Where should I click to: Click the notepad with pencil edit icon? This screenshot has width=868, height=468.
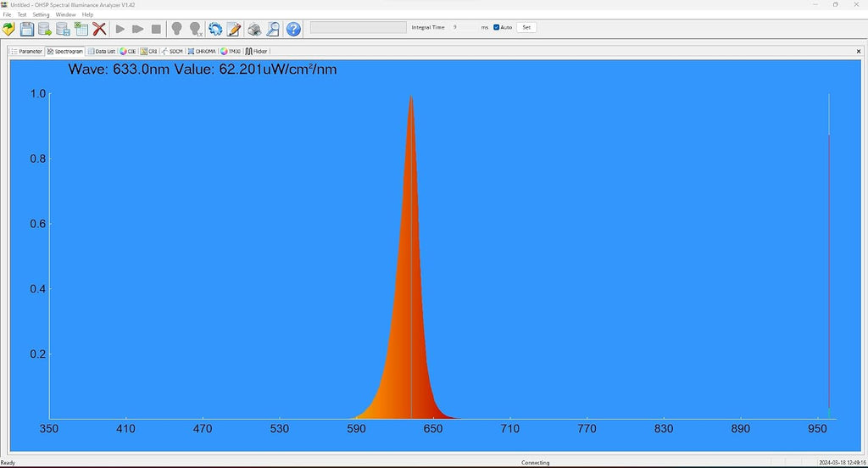click(x=234, y=29)
